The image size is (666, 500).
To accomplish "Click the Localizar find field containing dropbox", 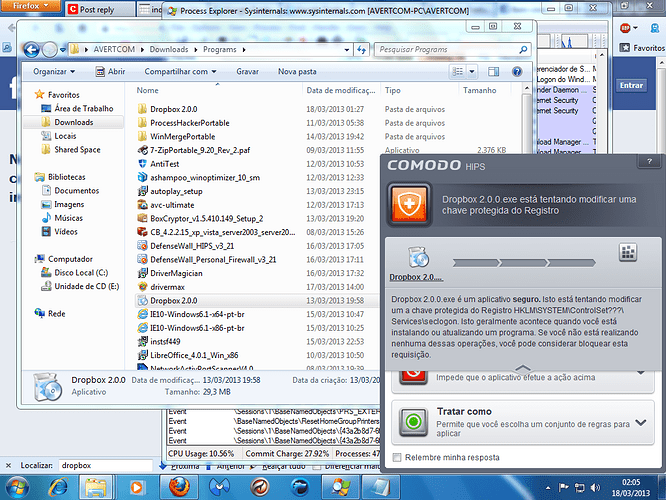I will [105, 466].
